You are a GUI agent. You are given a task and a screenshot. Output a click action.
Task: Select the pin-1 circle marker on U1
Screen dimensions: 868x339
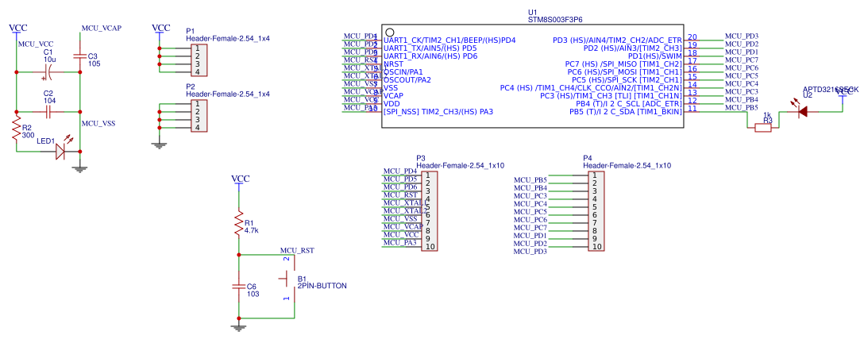click(390, 33)
